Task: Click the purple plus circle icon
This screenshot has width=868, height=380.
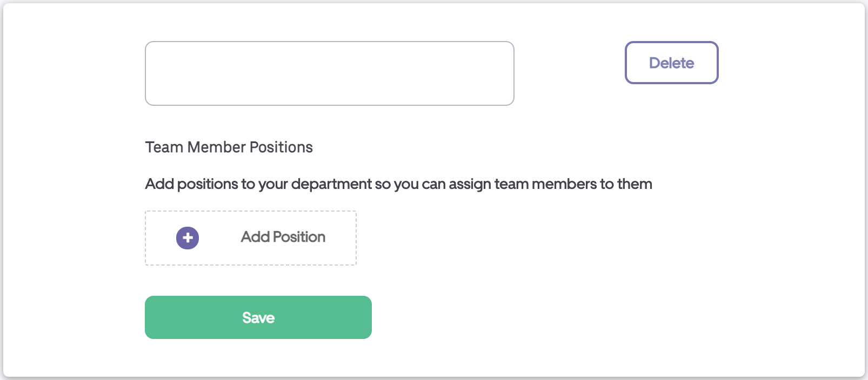Action: (x=188, y=238)
